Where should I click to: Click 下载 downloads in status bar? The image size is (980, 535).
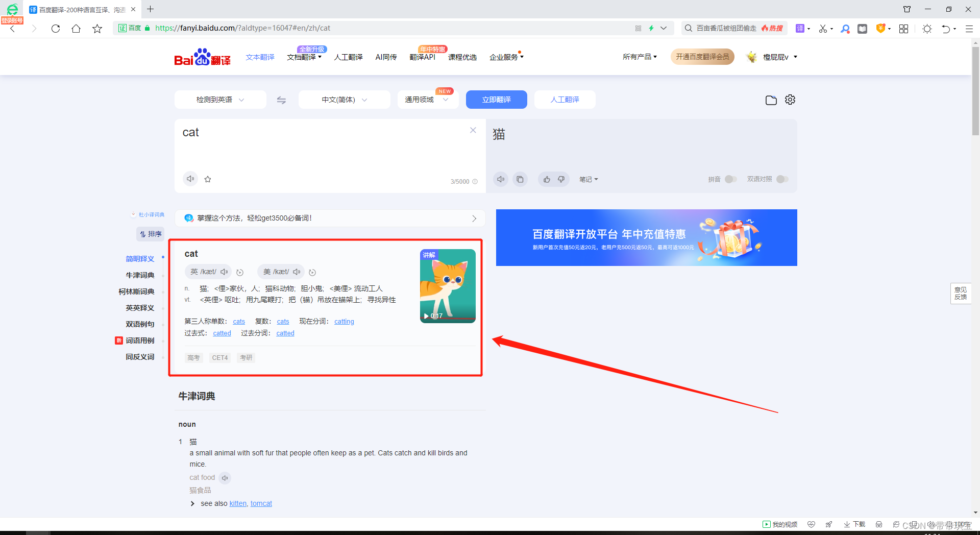coord(854,524)
